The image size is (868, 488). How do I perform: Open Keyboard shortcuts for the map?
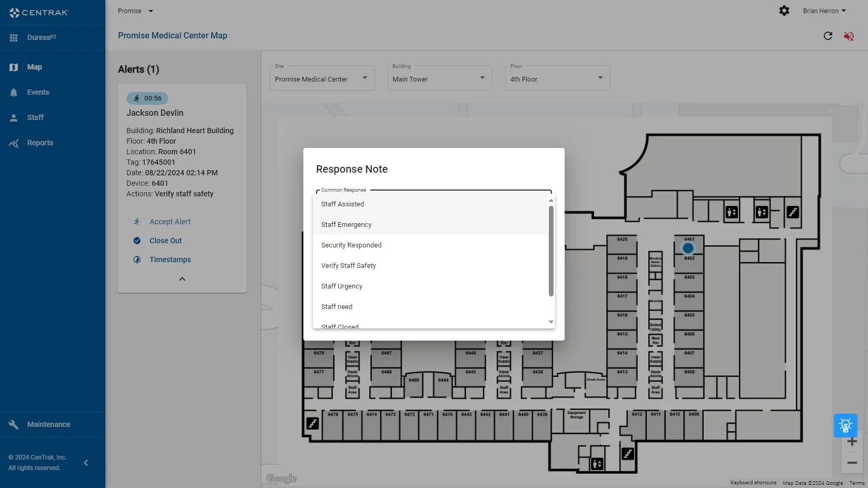pyautogui.click(x=753, y=483)
